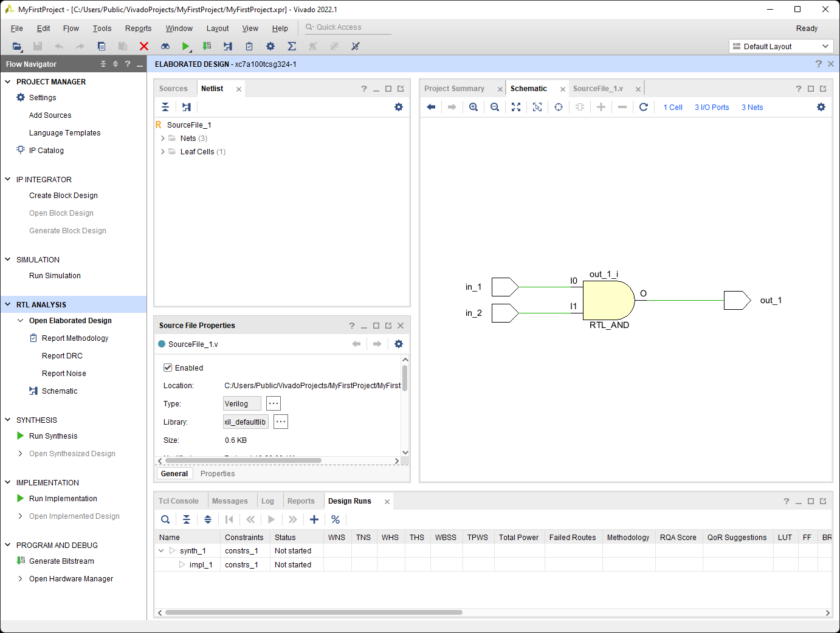Click the RTL_AND gate in schematic

tap(608, 300)
